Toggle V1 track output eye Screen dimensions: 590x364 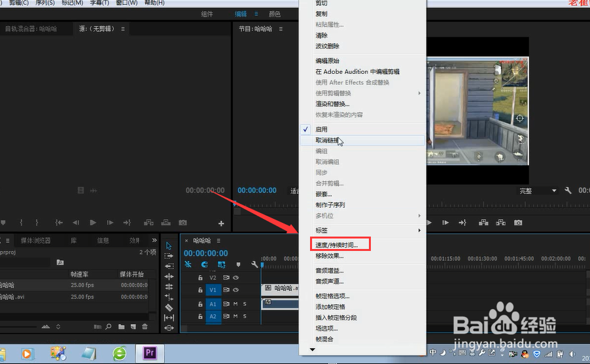pos(236,290)
